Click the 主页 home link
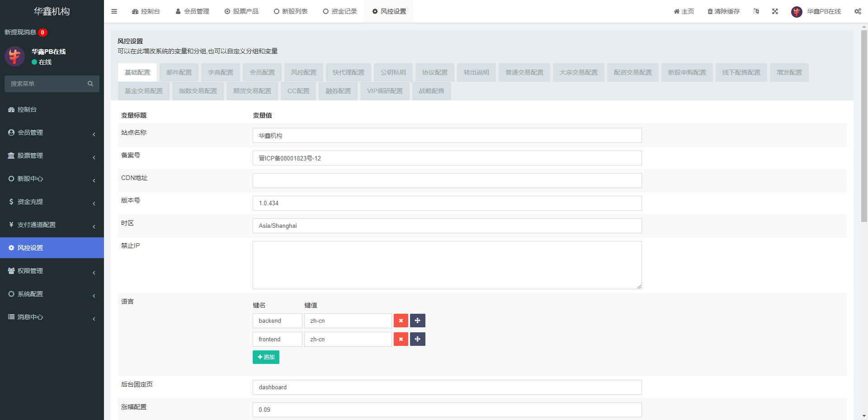 684,11
